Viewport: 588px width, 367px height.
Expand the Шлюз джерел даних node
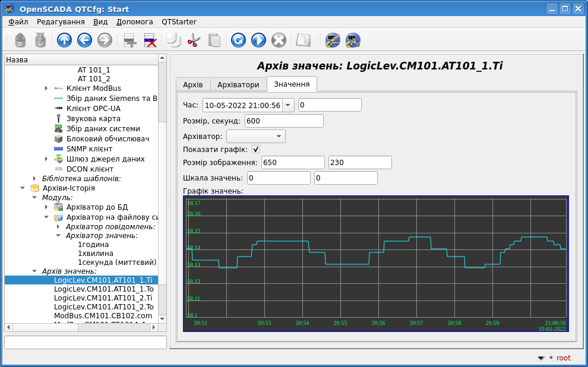[x=46, y=159]
